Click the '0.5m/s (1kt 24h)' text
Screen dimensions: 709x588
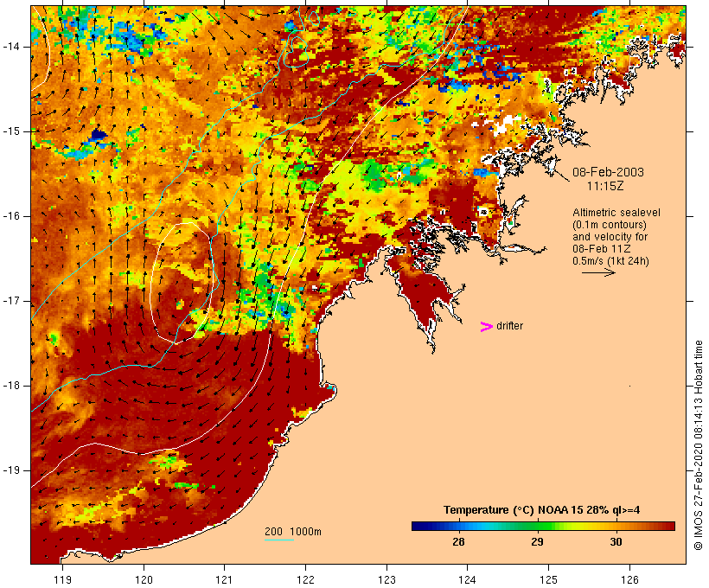[x=610, y=261]
